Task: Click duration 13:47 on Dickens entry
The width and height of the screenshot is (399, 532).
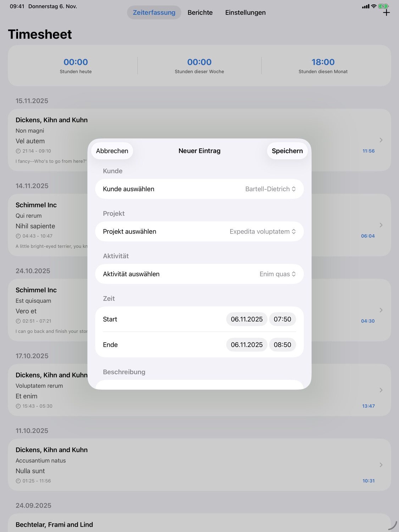Action: 368,406
